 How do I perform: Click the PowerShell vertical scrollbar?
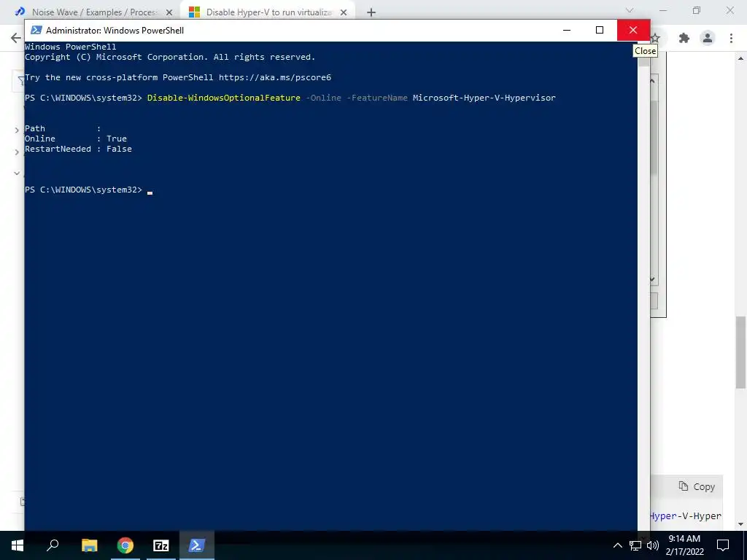click(643, 286)
